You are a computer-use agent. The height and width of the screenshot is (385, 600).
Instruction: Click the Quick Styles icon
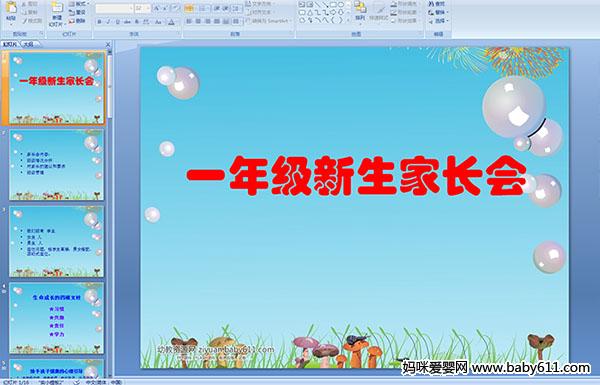point(378,8)
